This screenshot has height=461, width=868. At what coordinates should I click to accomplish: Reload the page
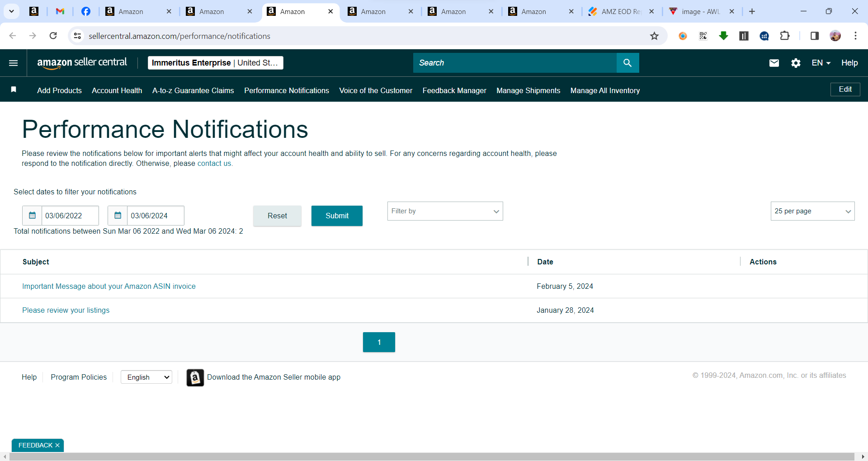tap(53, 36)
